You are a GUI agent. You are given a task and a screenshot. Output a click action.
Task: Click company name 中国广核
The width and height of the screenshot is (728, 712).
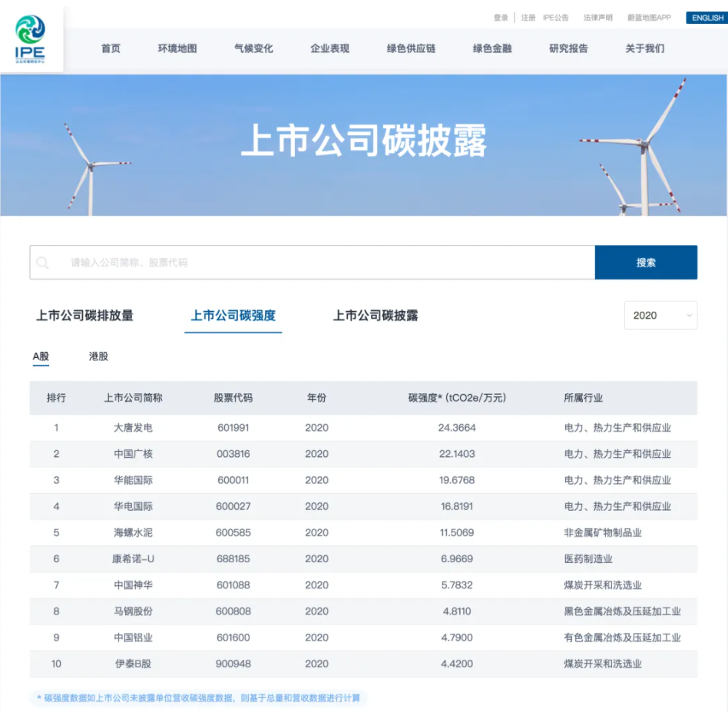coord(134,454)
